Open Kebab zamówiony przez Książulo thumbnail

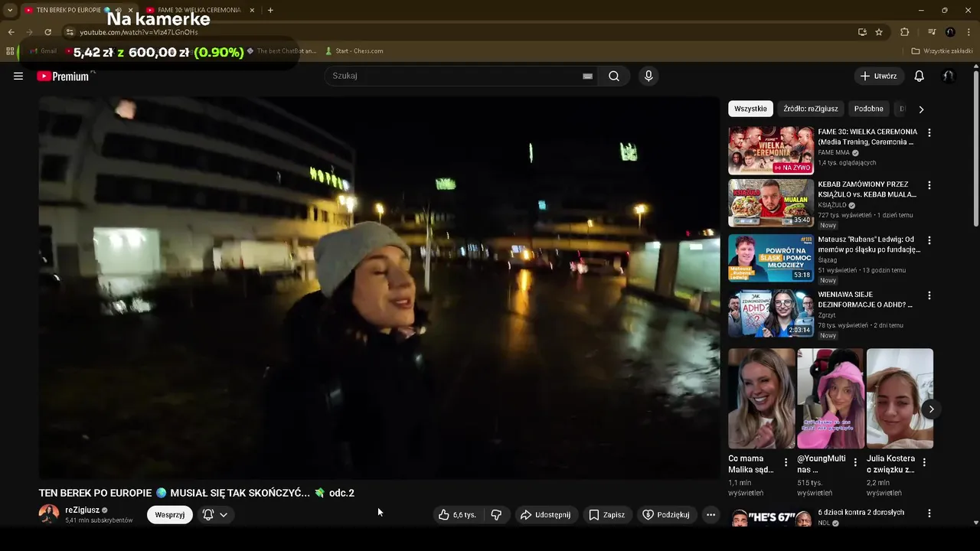point(771,203)
